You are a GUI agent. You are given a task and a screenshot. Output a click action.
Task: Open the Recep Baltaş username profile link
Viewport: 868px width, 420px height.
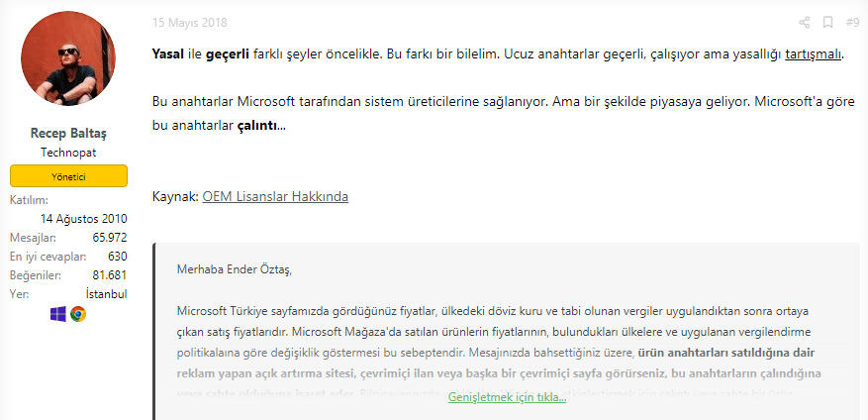[x=68, y=134]
